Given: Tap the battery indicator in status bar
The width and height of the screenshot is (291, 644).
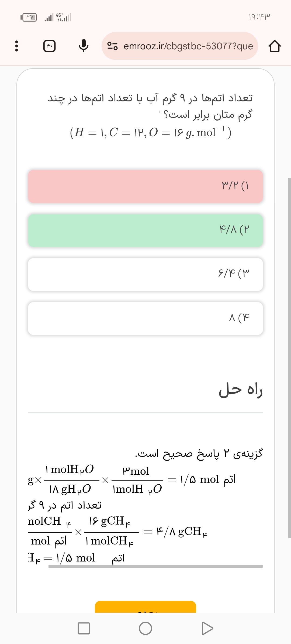Looking at the screenshot, I should pyautogui.click(x=29, y=18).
